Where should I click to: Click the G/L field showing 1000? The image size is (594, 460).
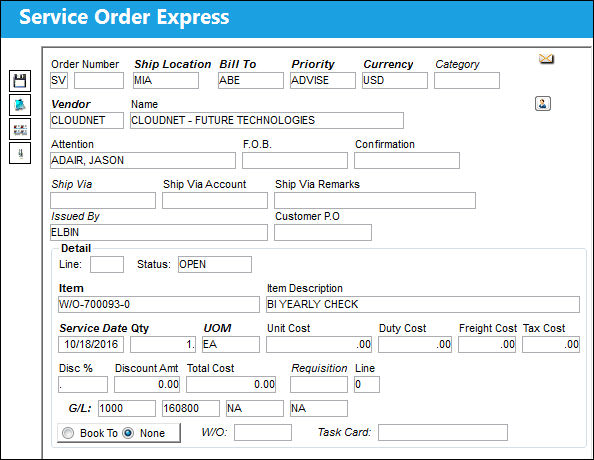127,408
